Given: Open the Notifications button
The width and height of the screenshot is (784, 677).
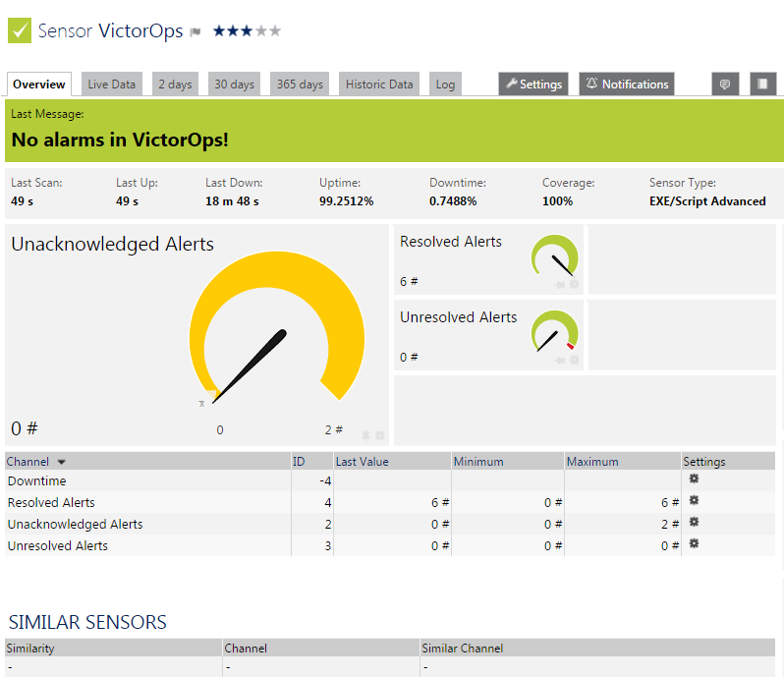Looking at the screenshot, I should (x=626, y=85).
